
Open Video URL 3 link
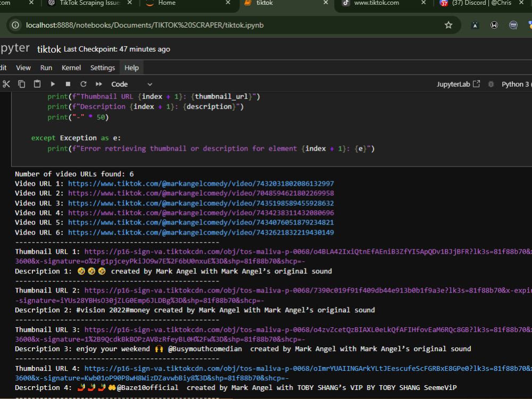[x=201, y=203]
